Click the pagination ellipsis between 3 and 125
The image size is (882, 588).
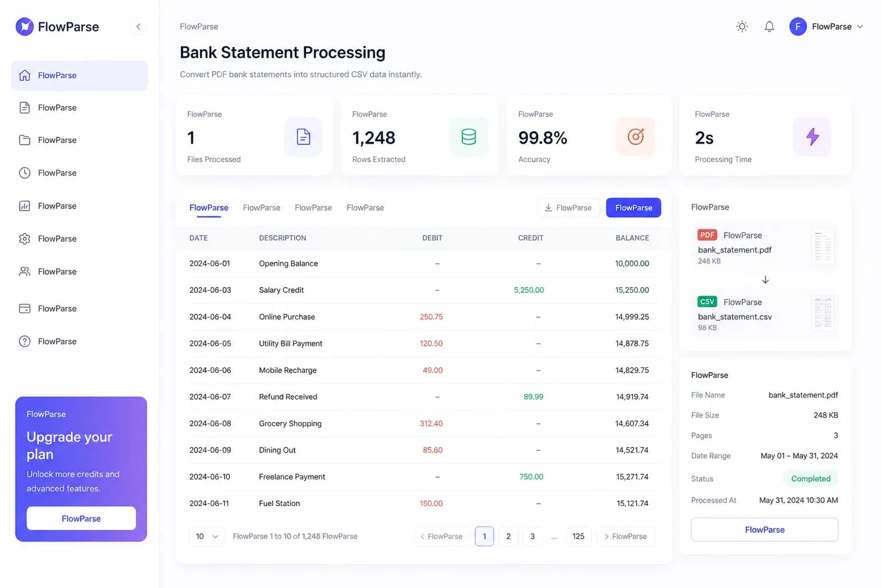click(554, 536)
